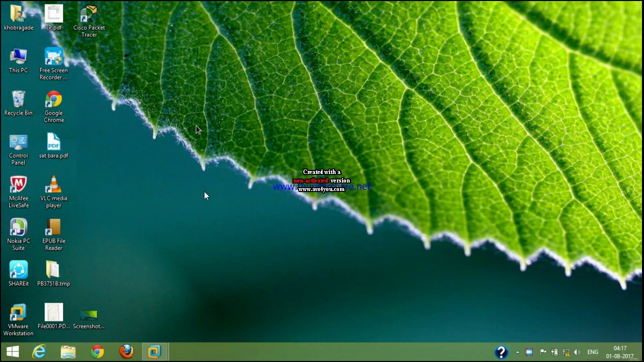Open the Cisco Packet Tracer shortcut

pyautogui.click(x=89, y=21)
